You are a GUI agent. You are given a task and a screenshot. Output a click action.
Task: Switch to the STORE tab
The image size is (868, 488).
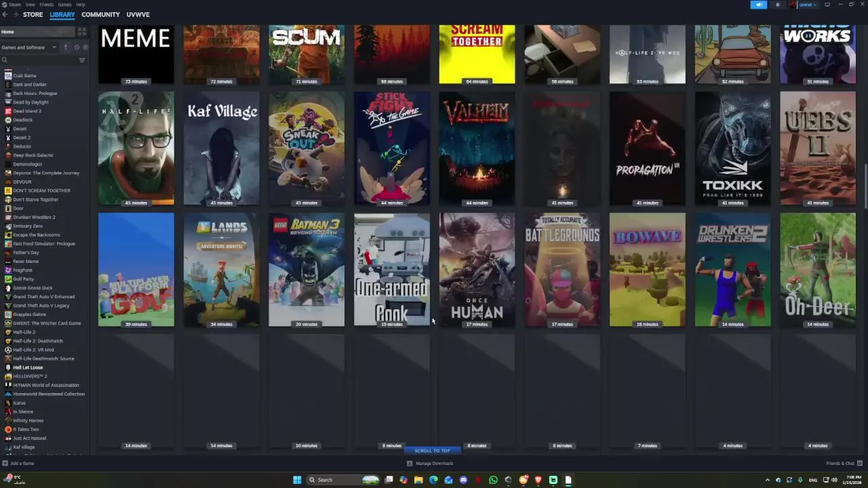coord(33,14)
